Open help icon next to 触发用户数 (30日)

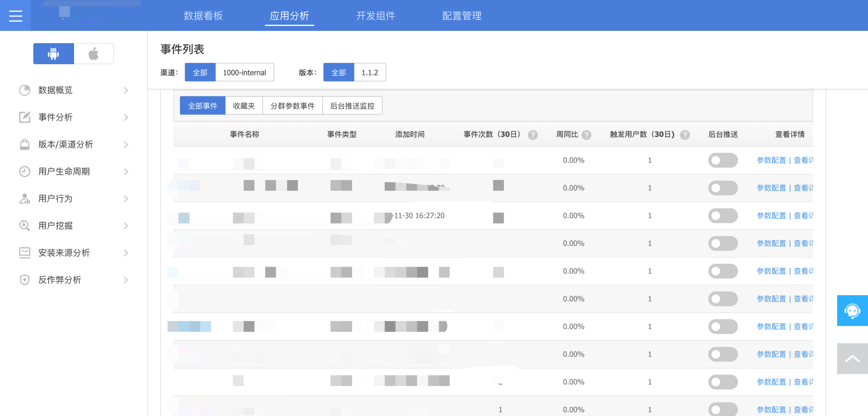(x=685, y=135)
